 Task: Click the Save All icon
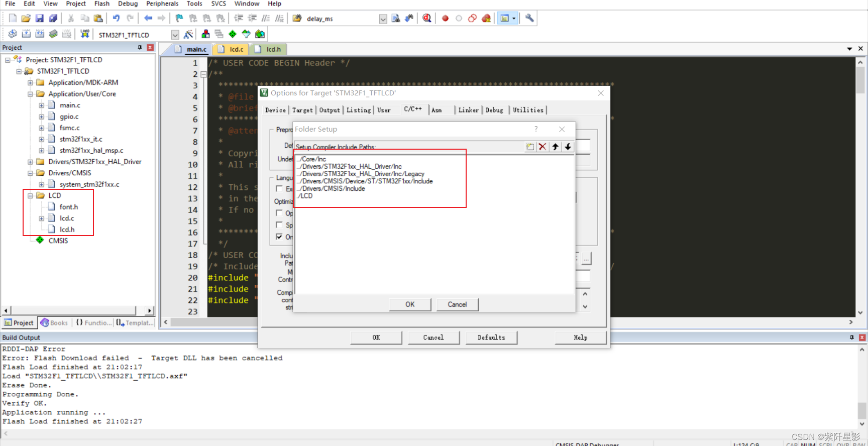pos(53,18)
